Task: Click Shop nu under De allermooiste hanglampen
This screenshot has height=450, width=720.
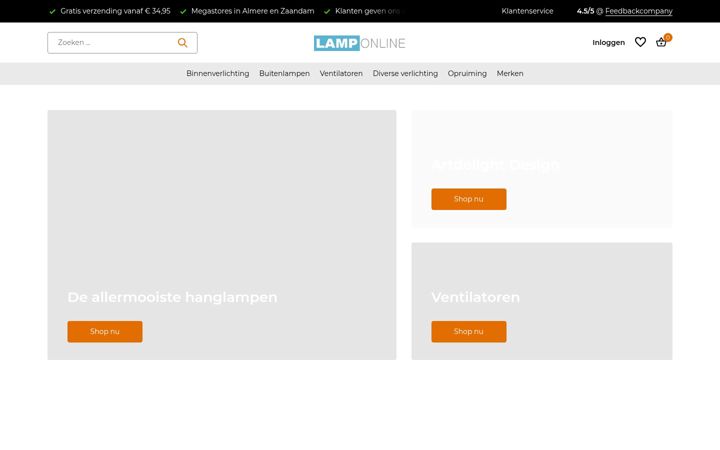Action: tap(105, 332)
